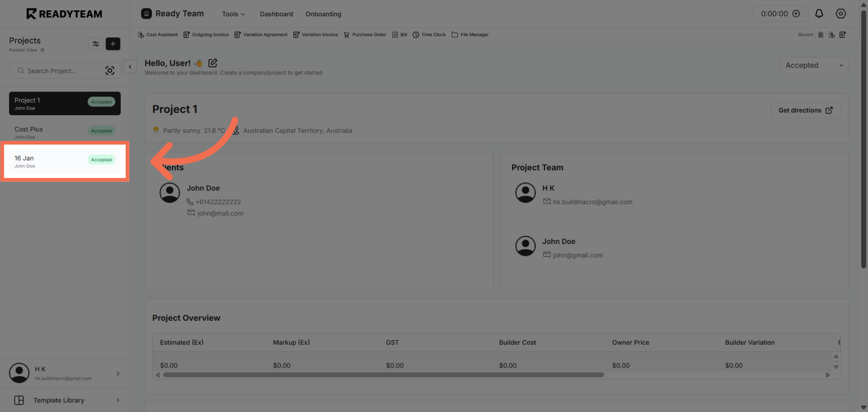
Task: Go to the Dashboard menu item
Action: [276, 14]
